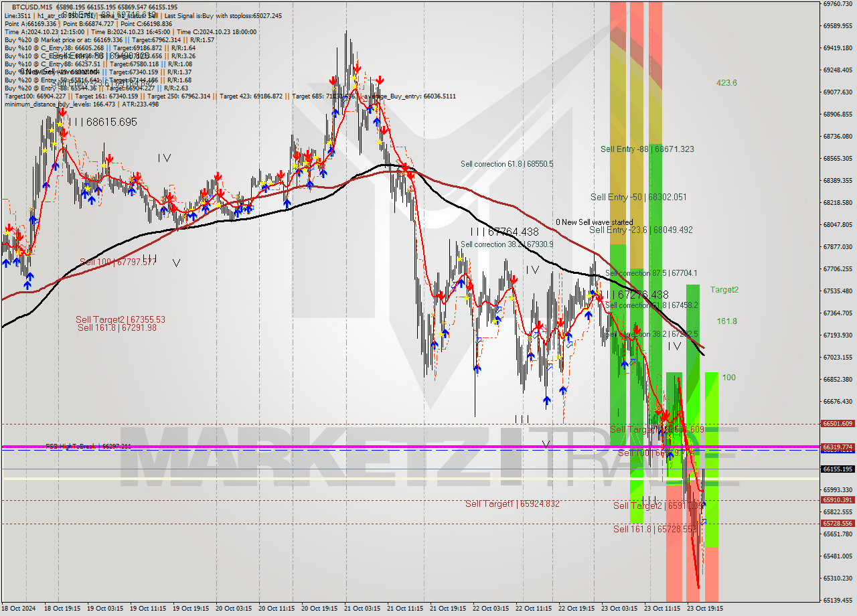Select the green '423.6' Fibonacci level label
The image size is (857, 616).
click(726, 83)
